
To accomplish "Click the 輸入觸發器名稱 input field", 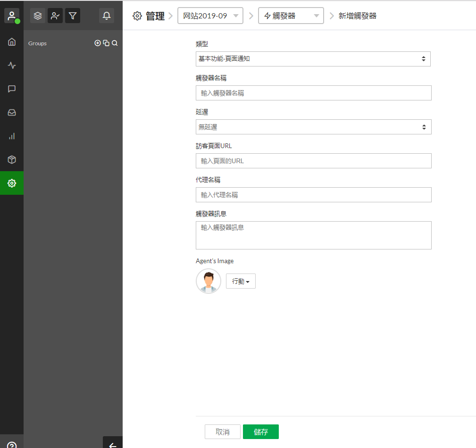I will pyautogui.click(x=313, y=93).
